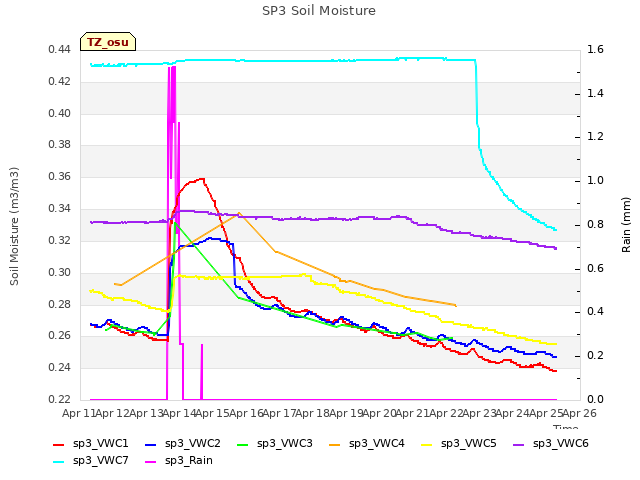The height and width of the screenshot is (480, 640).
Task: Click the purple sp3_VWC6 legend swatch
Action: (x=518, y=444)
